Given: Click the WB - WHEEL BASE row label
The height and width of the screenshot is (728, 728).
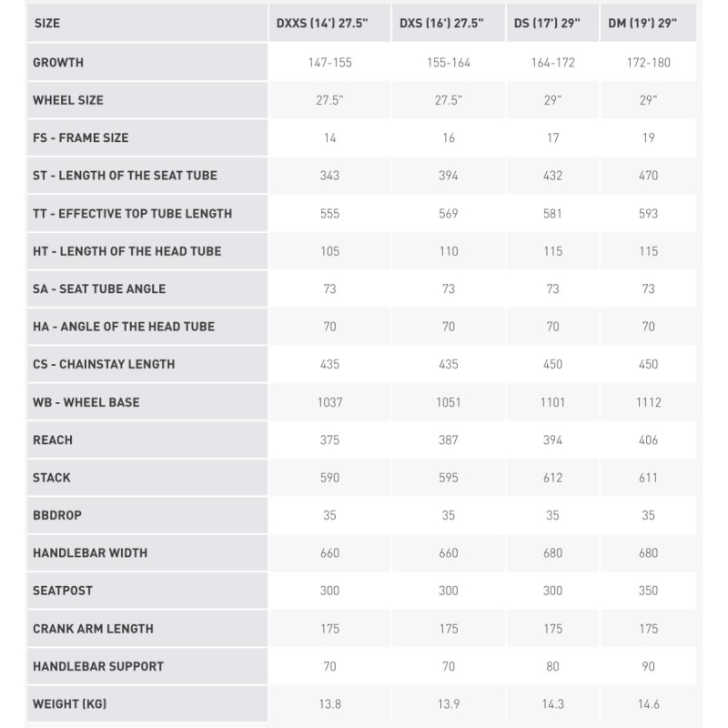Looking at the screenshot, I should tap(86, 401).
